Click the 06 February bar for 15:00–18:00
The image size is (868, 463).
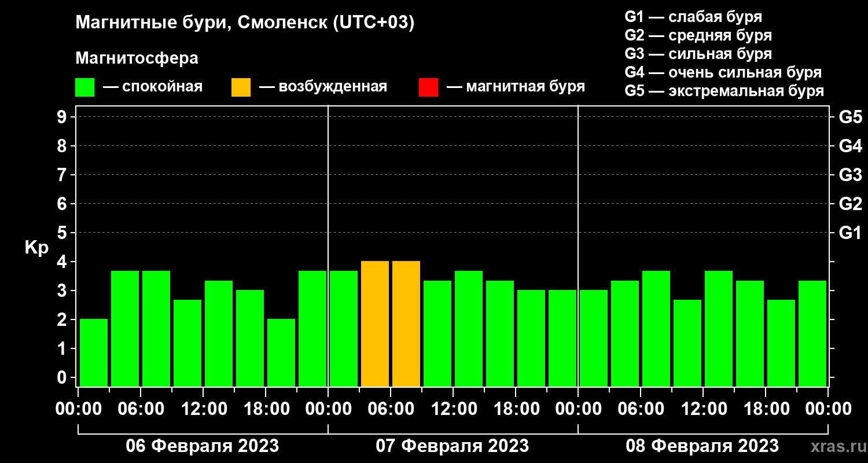pyautogui.click(x=250, y=338)
